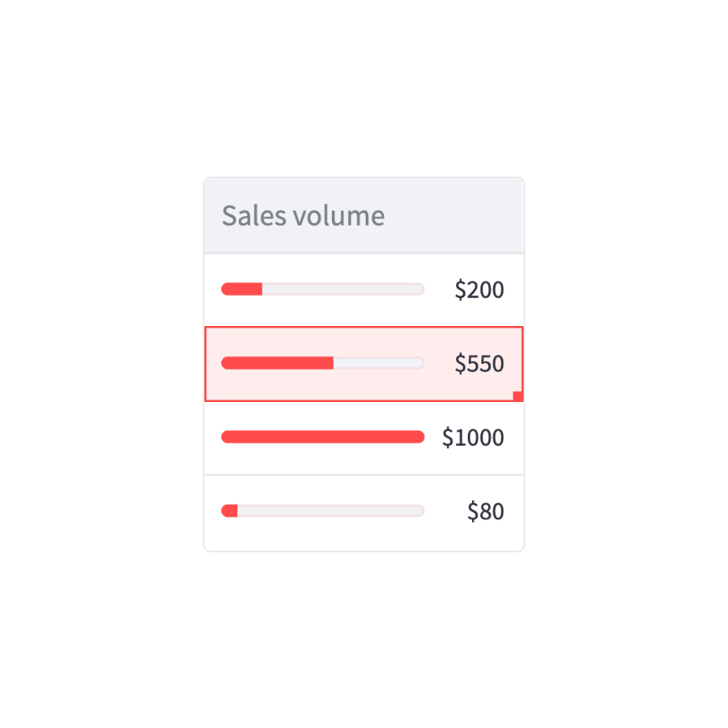
Task: Click the red filled part of the $200 bar
Action: pos(242,290)
